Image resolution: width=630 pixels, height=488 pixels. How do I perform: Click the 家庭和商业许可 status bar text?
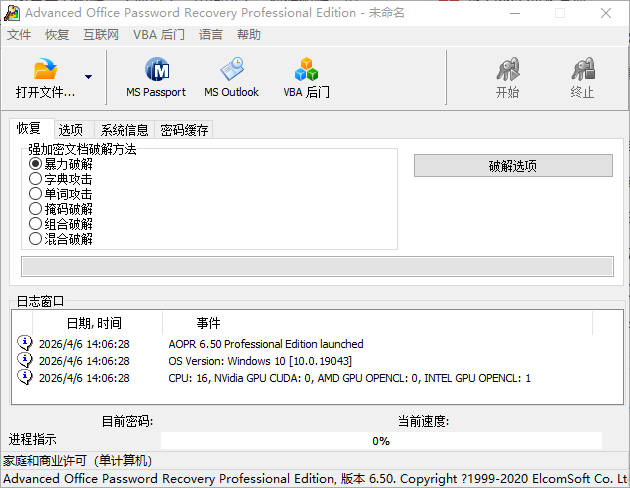(77, 461)
